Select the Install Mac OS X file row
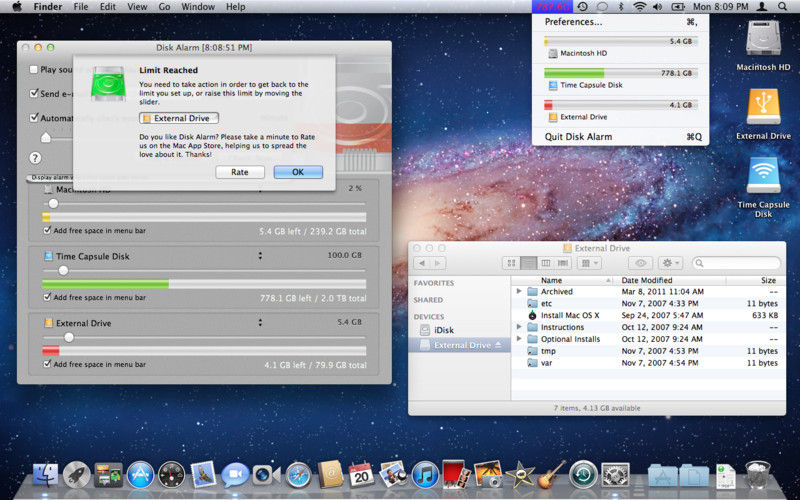Screen dimensions: 800x500 (648, 315)
